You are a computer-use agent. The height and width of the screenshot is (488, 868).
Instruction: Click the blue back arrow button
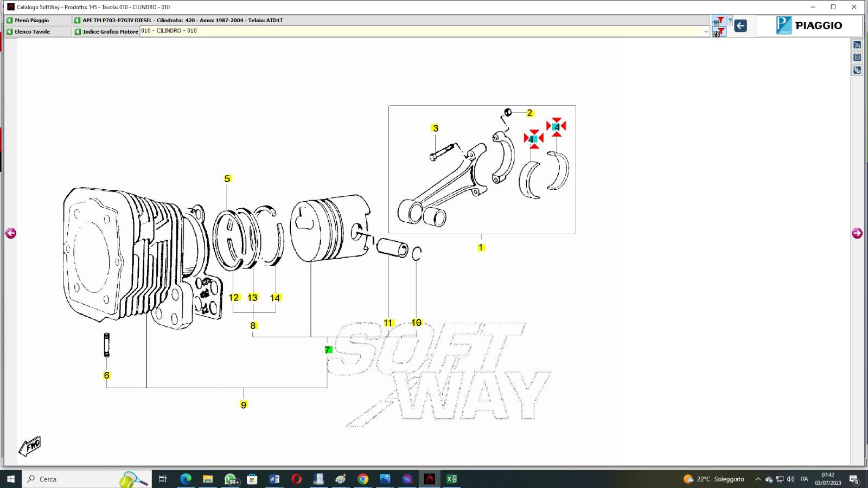[x=741, y=25]
